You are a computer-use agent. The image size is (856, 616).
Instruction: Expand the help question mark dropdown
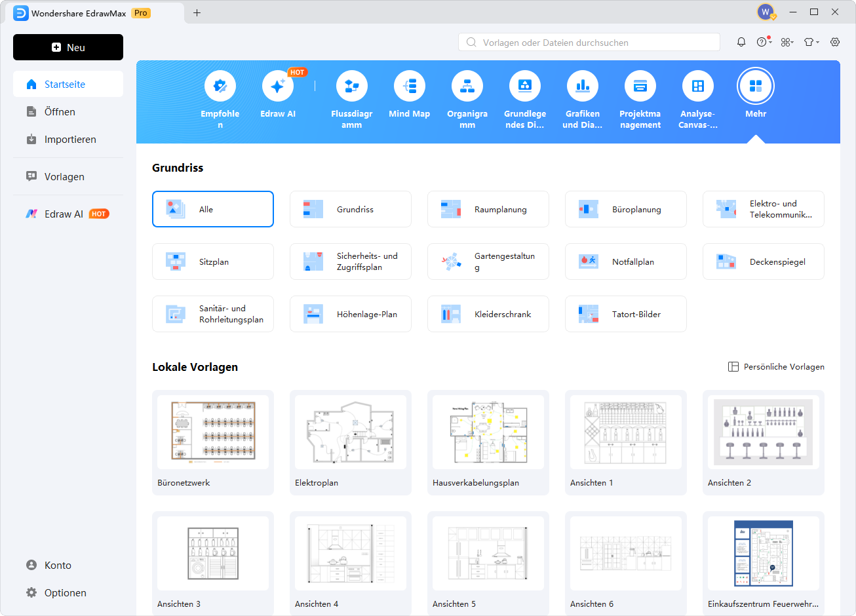pyautogui.click(x=764, y=42)
